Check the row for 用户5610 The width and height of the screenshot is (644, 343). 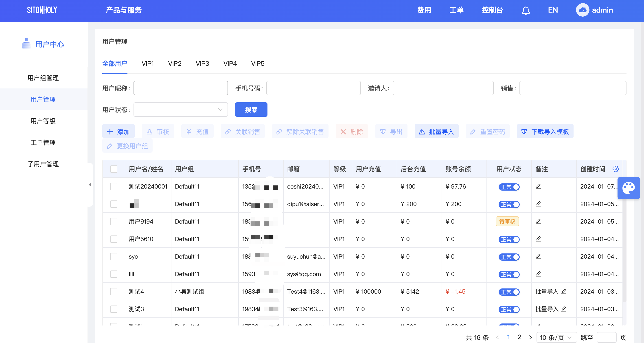click(114, 239)
